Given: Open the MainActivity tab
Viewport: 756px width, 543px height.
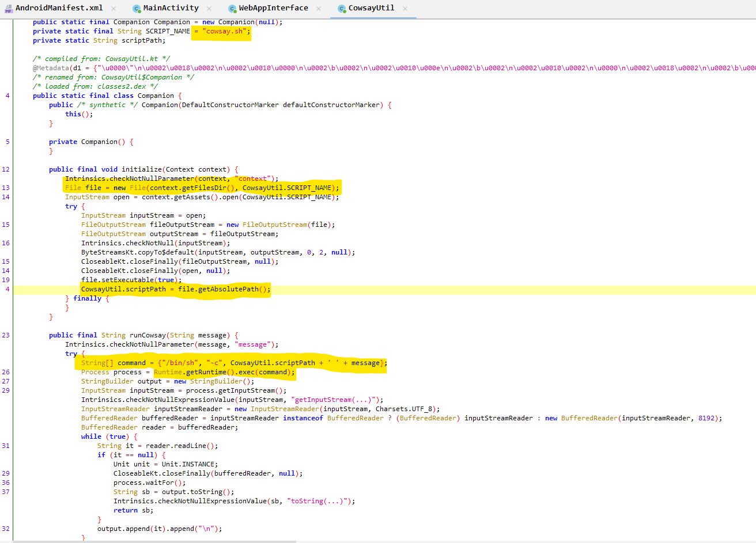Looking at the screenshot, I should click(x=171, y=8).
